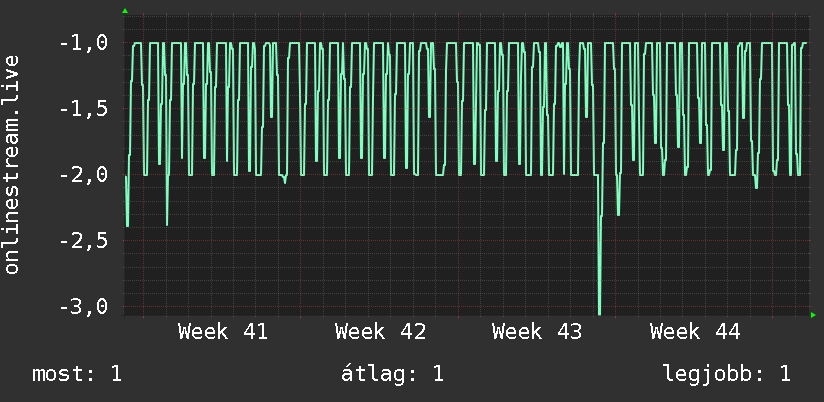
Task: Click the -3,0 y-axis value
Action: pos(84,306)
